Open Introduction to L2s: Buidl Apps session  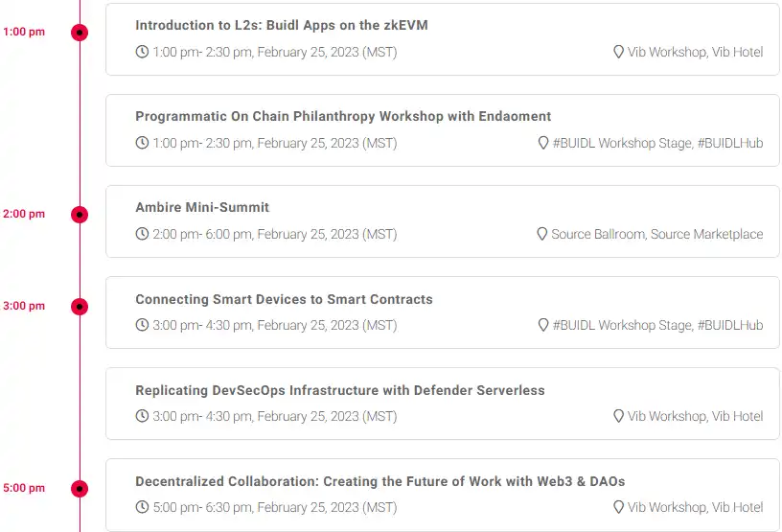282,26
